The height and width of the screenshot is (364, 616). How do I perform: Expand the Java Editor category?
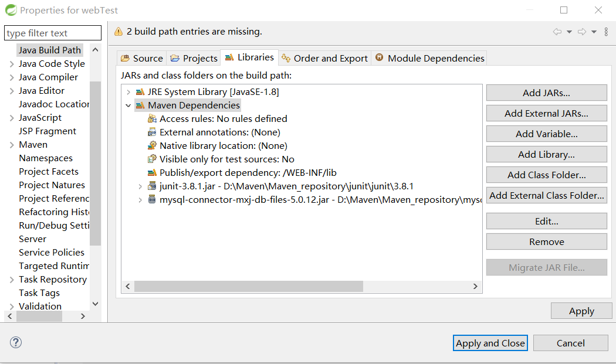[12, 91]
